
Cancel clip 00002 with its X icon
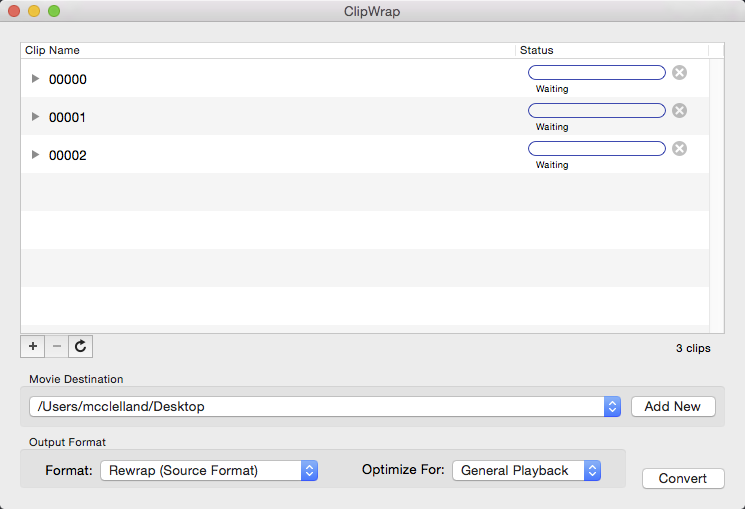point(679,149)
